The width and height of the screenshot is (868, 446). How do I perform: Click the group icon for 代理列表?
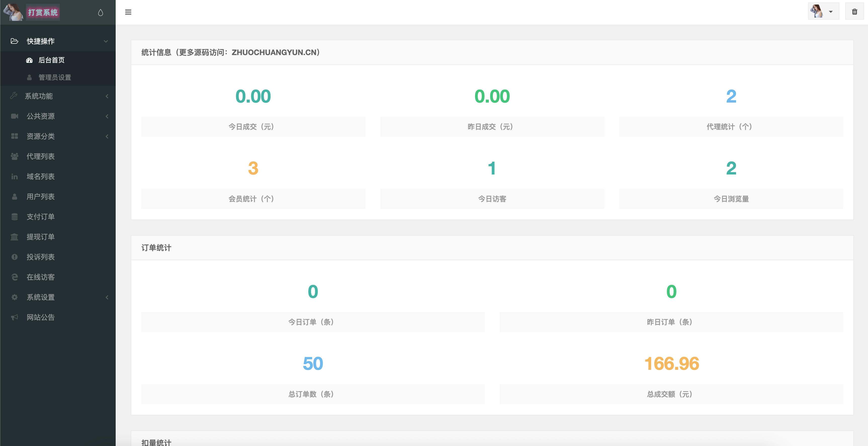click(15, 156)
